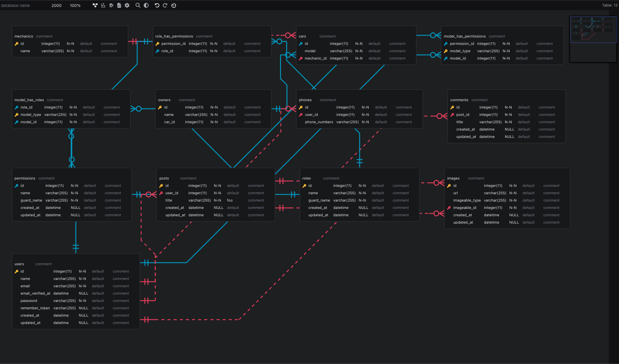Click the foreign key icon on posts user_id

[x=161, y=193]
